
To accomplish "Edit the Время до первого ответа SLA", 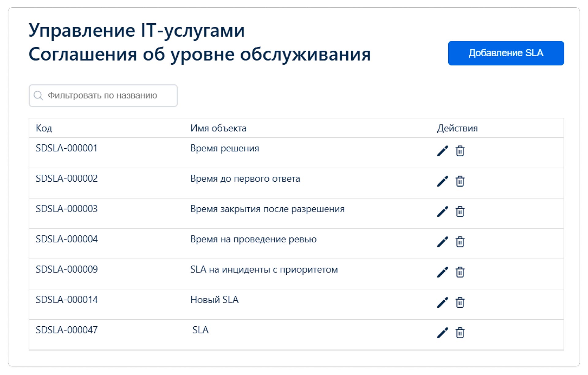I will tap(442, 181).
